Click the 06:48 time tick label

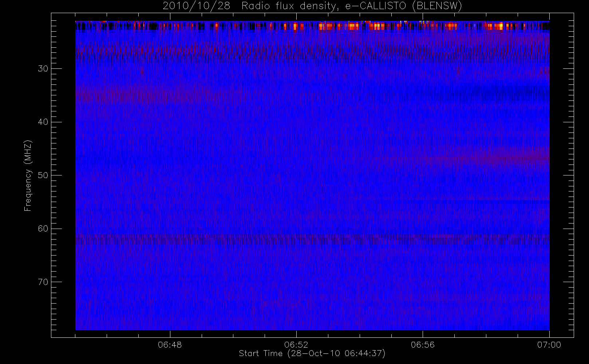tap(170, 345)
